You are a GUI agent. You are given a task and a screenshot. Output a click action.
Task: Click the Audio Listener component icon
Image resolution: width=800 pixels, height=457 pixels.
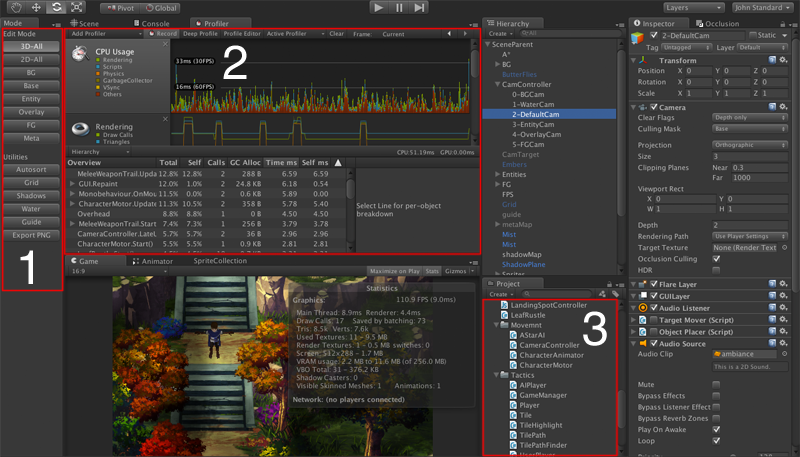[643, 308]
